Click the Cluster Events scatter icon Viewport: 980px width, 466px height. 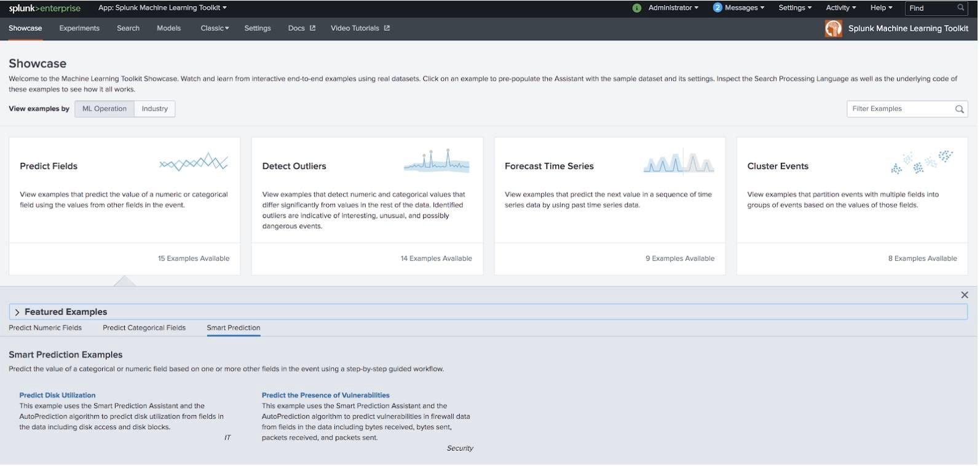922,162
